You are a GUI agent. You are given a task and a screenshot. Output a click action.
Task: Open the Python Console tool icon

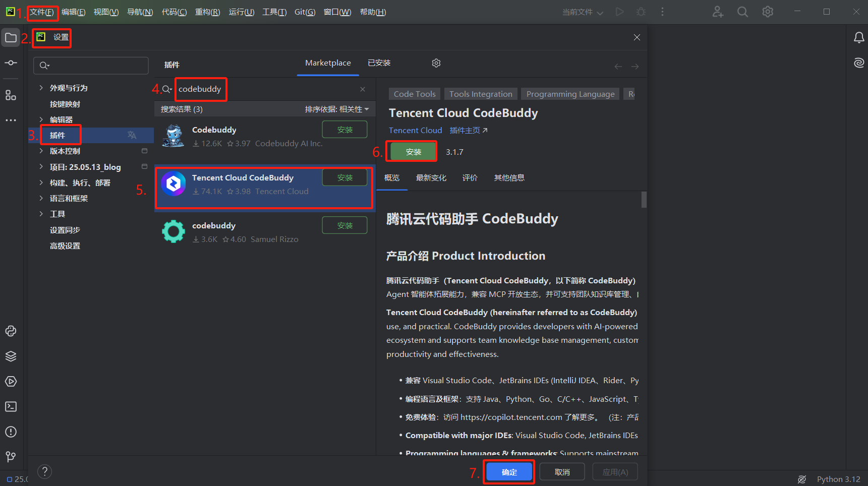coord(11,331)
